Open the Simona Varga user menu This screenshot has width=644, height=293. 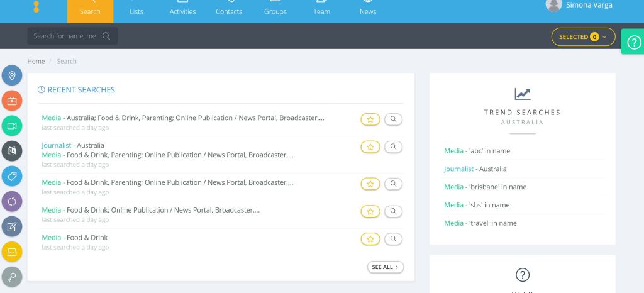(579, 6)
